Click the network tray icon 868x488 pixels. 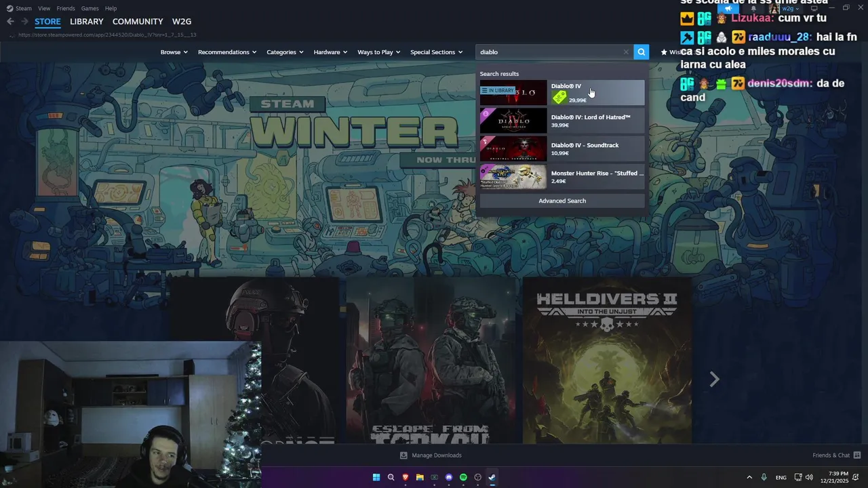(798, 477)
